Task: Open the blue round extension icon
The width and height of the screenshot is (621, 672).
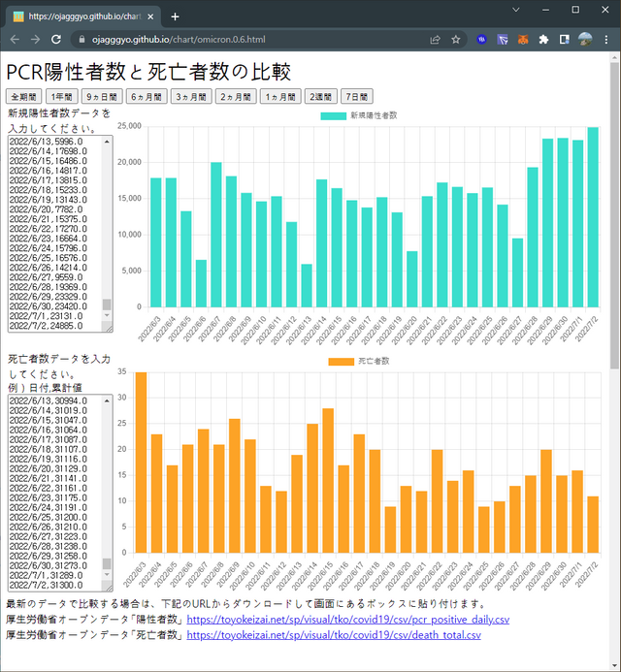Action: click(x=481, y=40)
